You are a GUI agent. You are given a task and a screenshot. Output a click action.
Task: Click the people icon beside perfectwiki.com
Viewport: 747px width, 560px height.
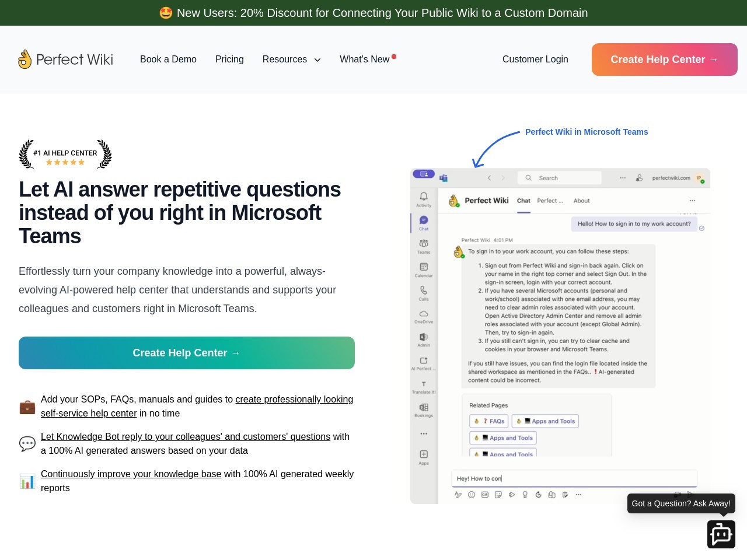point(639,178)
